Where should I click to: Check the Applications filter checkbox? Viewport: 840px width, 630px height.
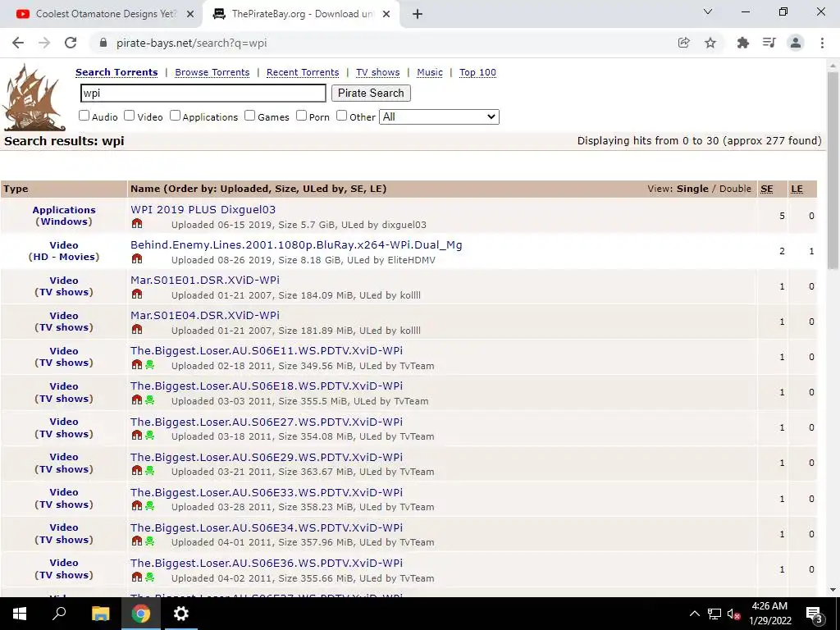(176, 116)
